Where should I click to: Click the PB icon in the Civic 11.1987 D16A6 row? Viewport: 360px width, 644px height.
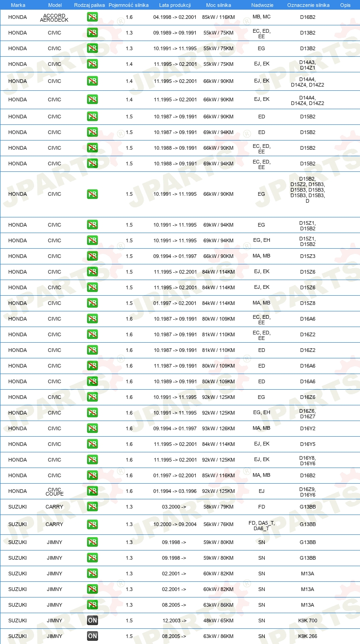coord(92,366)
